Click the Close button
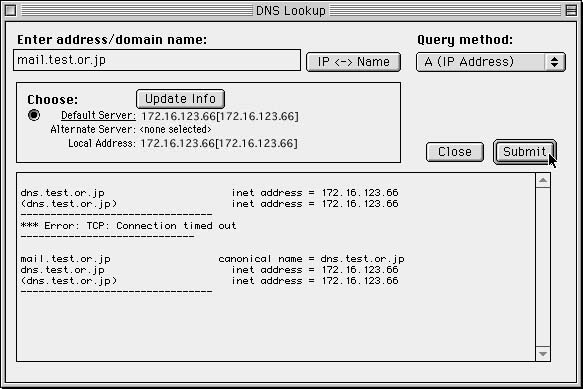Image resolution: width=583 pixels, height=389 pixels. pos(455,152)
